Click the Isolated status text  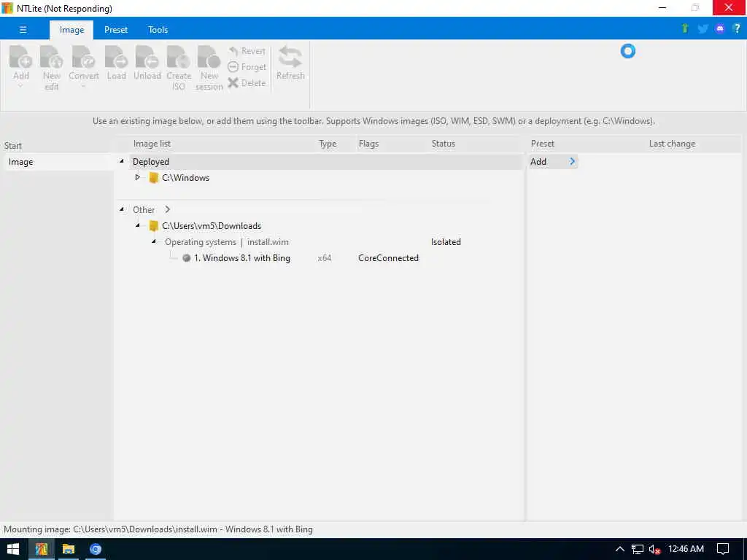(x=446, y=242)
